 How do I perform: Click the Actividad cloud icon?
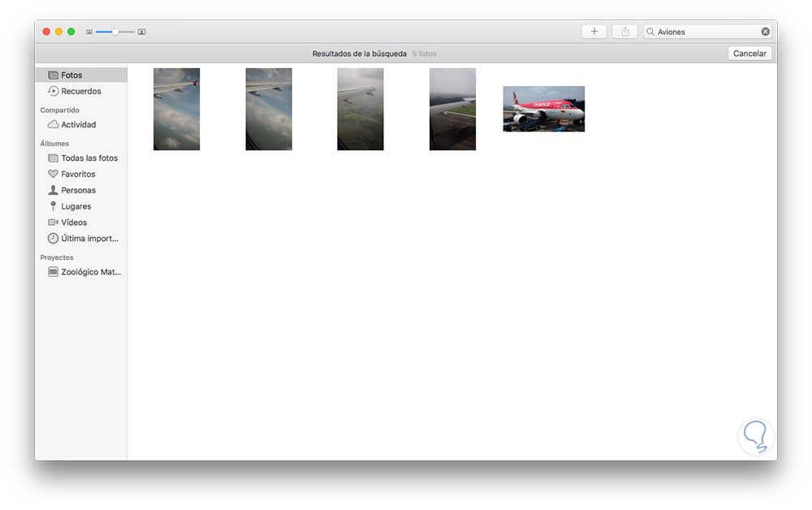click(x=53, y=124)
